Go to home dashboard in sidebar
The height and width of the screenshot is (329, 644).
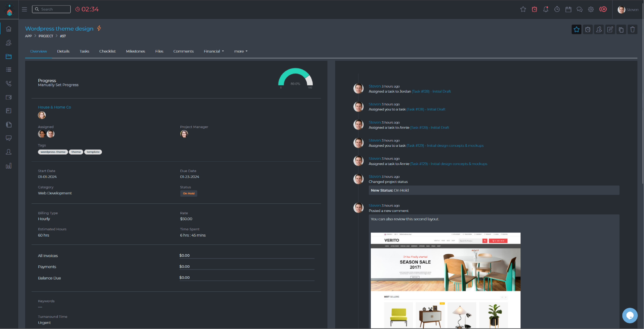pyautogui.click(x=9, y=29)
